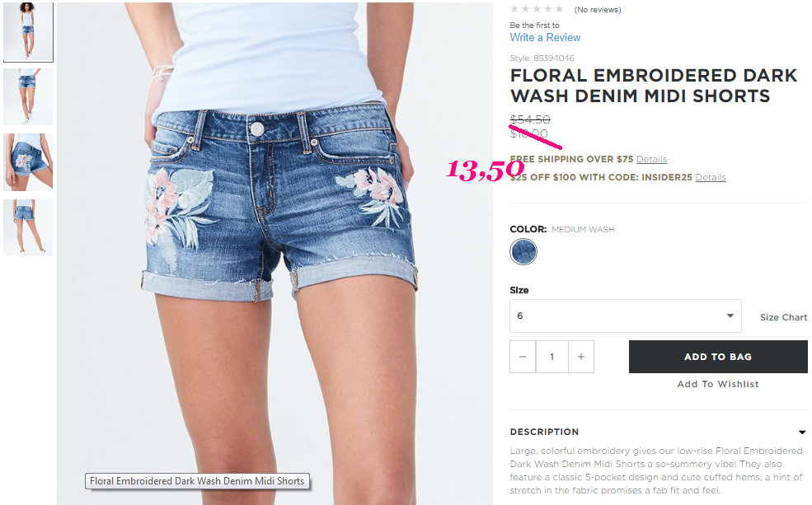Select the side-view embroidery thumbnail
This screenshot has width=812, height=505.
[28, 162]
